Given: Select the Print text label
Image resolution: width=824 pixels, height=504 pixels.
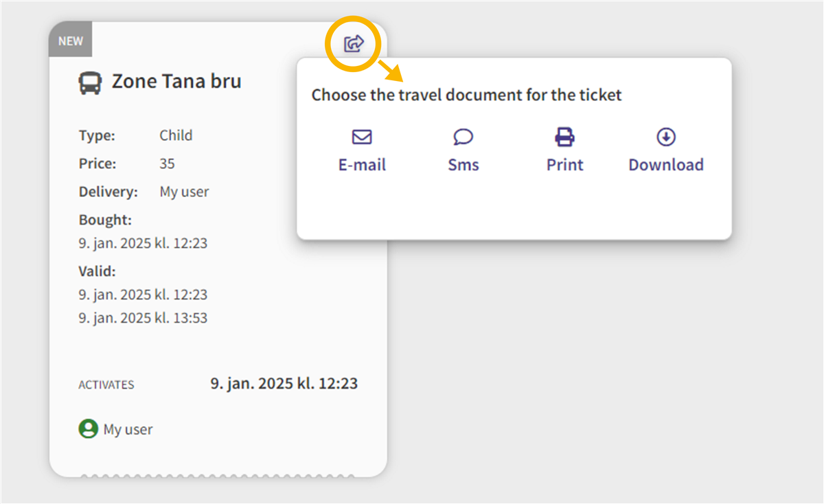Looking at the screenshot, I should (x=564, y=165).
